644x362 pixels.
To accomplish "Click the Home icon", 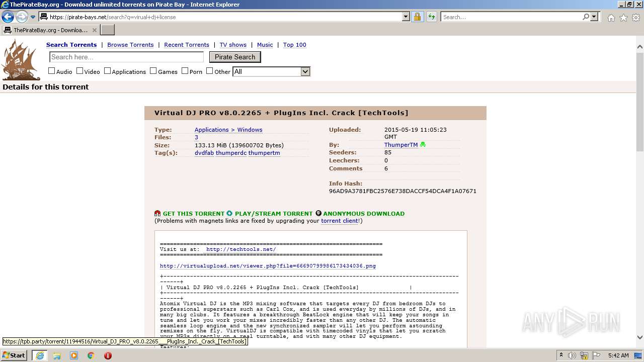I will (x=611, y=18).
